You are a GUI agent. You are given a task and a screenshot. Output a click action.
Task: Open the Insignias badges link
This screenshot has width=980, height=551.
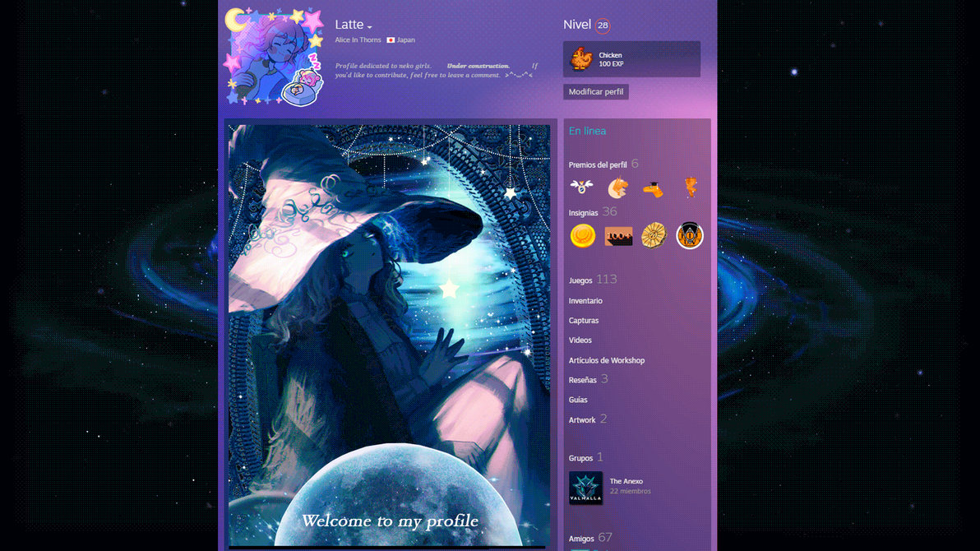point(583,213)
